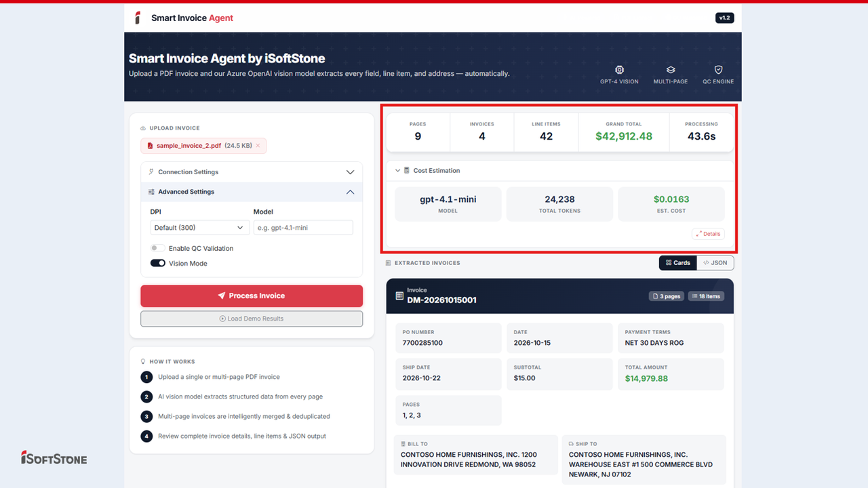The height and width of the screenshot is (488, 868).
Task: Click the step 3 circle in How It Works
Action: (x=146, y=416)
